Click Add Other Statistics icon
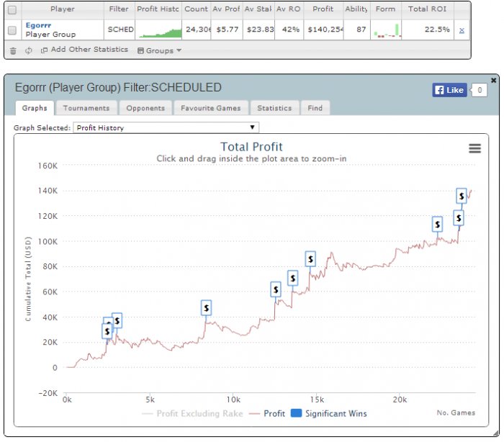The width and height of the screenshot is (504, 442). tap(44, 50)
